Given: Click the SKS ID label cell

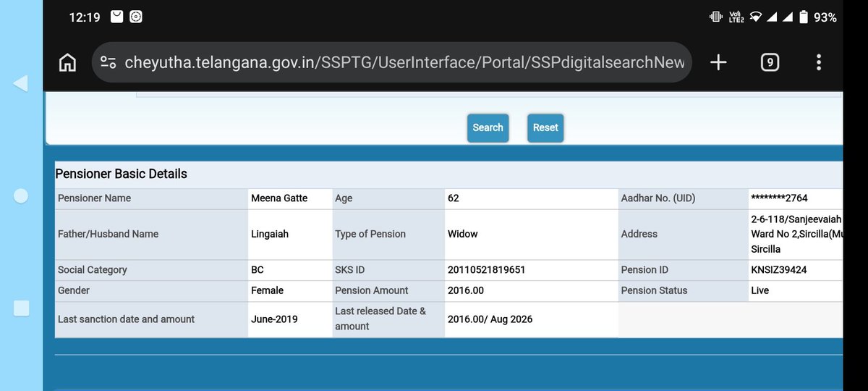Looking at the screenshot, I should 388,269.
